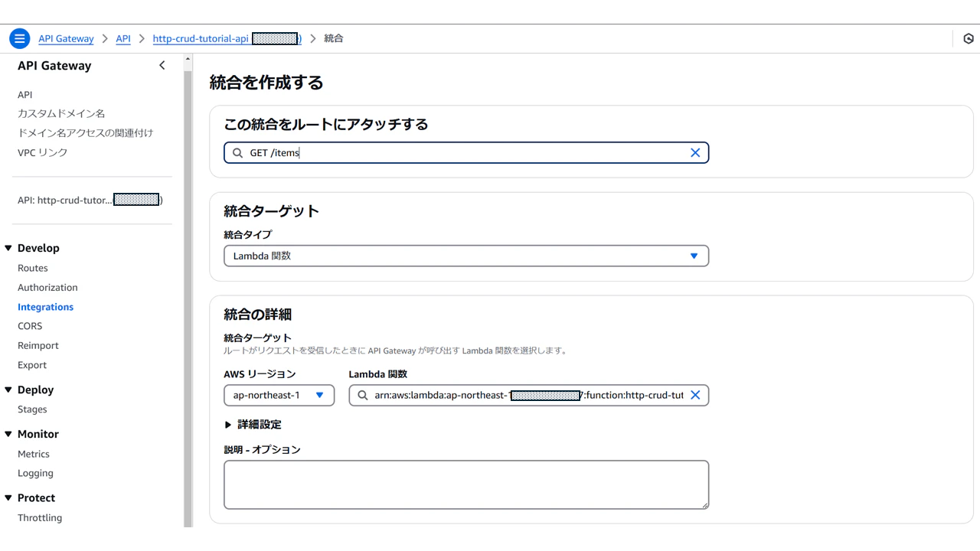This screenshot has height=551, width=980.
Task: Clear the Lambda function ARN field
Action: 695,395
